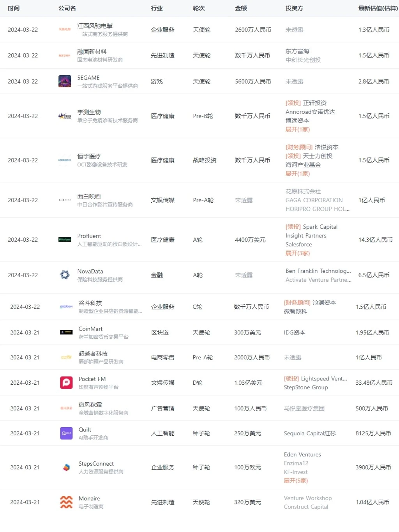399x532 pixels.
Task: Click the 时间 column header
Action: (x=14, y=8)
